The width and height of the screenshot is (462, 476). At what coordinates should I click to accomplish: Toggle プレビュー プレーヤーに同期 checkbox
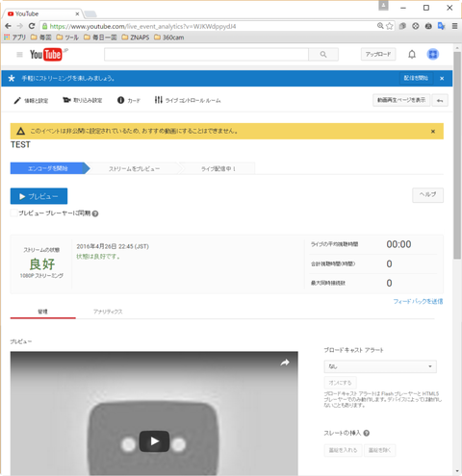click(x=13, y=213)
